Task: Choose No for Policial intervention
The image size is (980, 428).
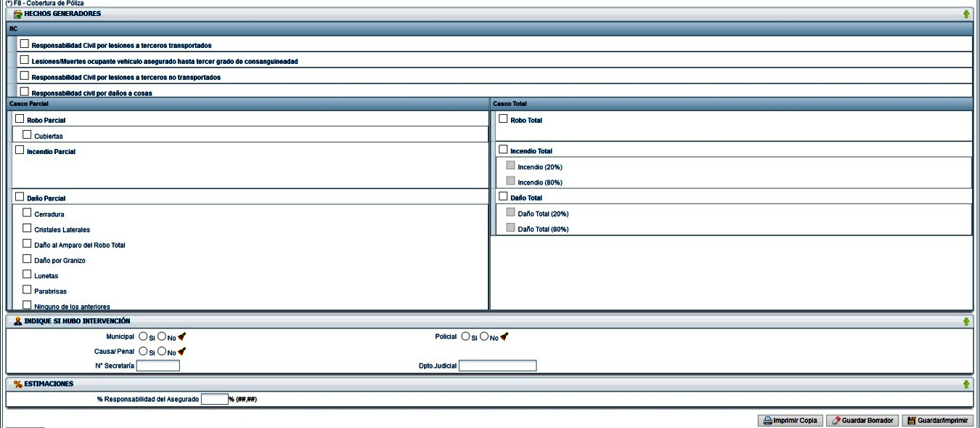Action: click(x=484, y=336)
